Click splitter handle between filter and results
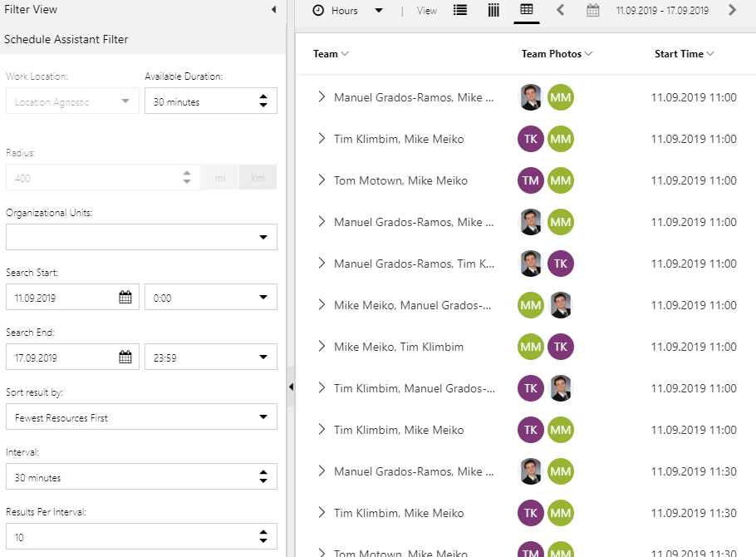Image resolution: width=756 pixels, height=557 pixels. [291, 387]
